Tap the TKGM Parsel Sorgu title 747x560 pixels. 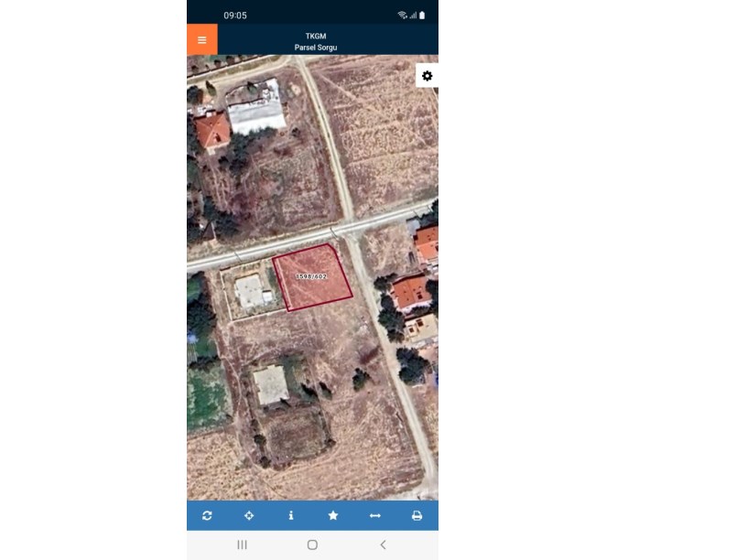coord(315,41)
